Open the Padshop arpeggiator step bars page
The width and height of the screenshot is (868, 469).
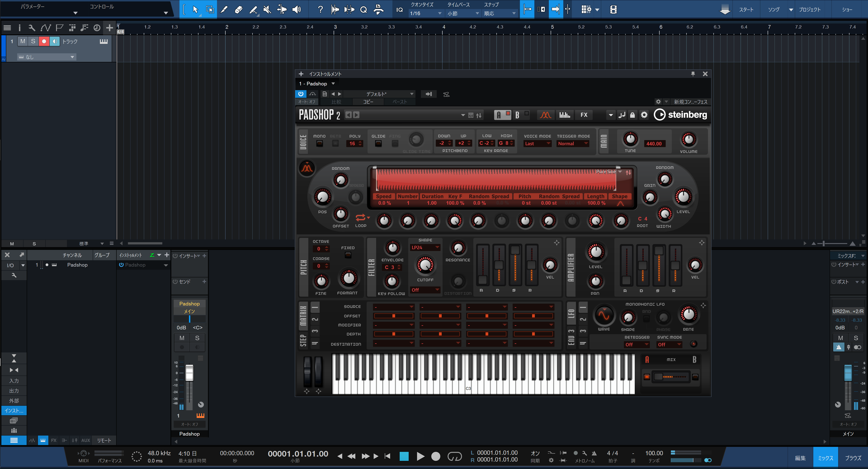point(565,115)
